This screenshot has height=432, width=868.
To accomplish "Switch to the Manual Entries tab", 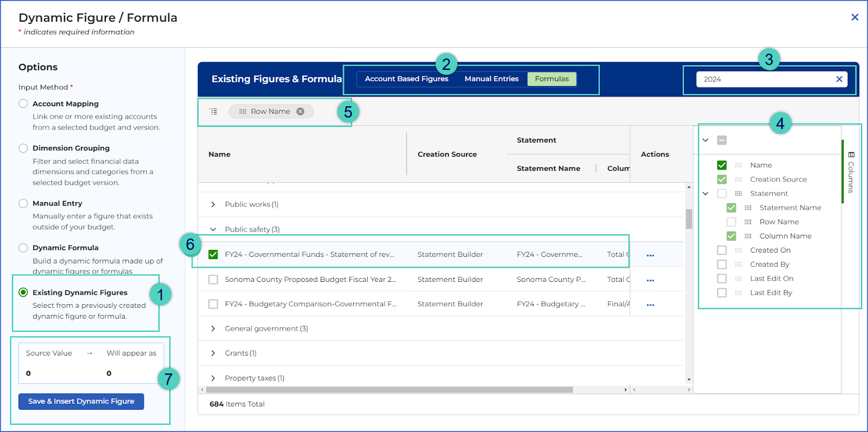I will pos(492,79).
